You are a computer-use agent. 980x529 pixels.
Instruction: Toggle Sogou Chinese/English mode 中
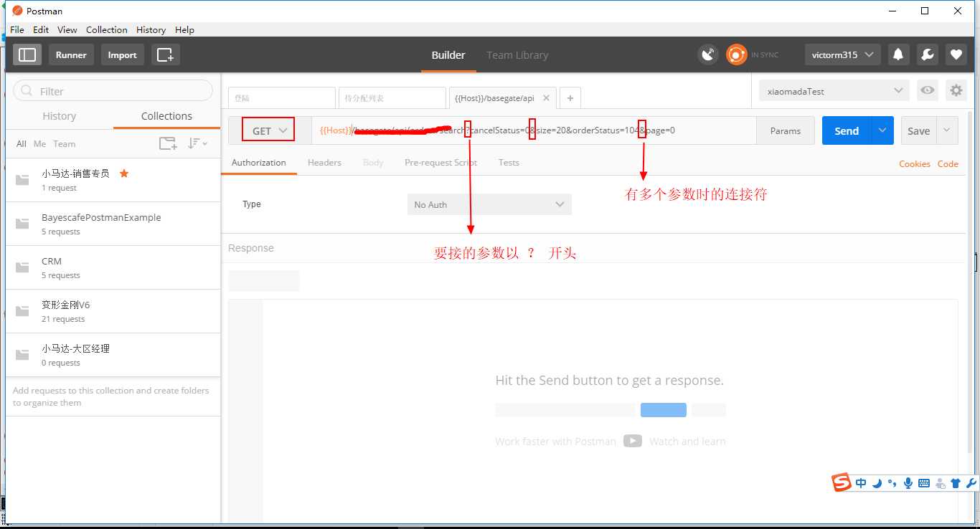click(x=861, y=483)
